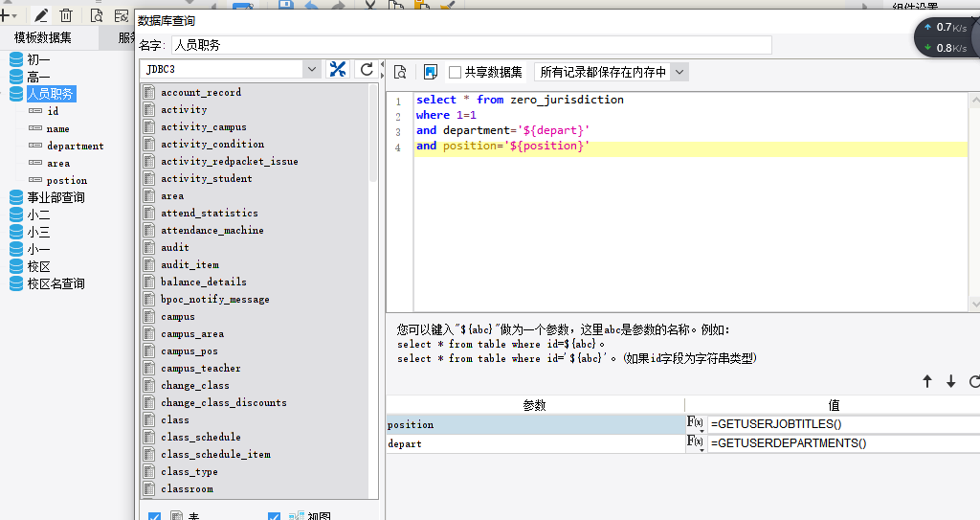Open the 所有记录都保存在内存中 dropdown
This screenshot has height=520, width=980.
679,72
